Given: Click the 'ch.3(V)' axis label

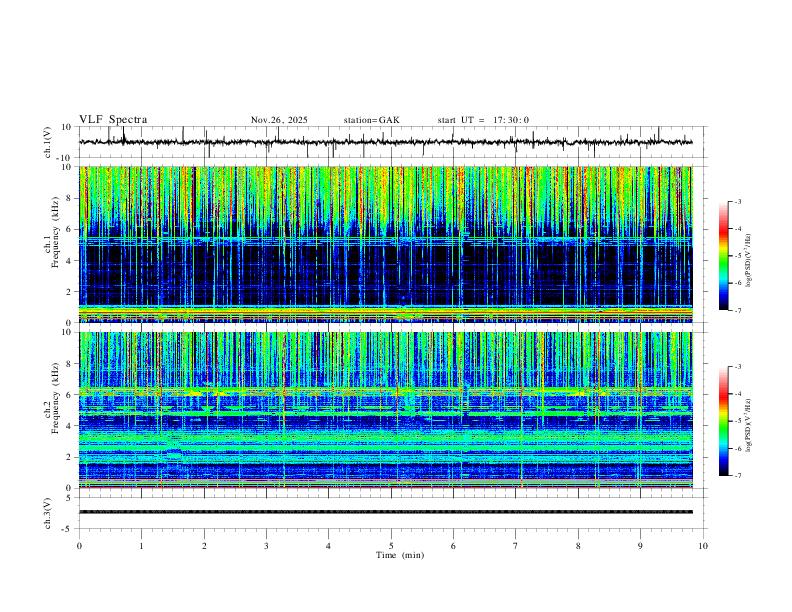Looking at the screenshot, I should 48,513.
